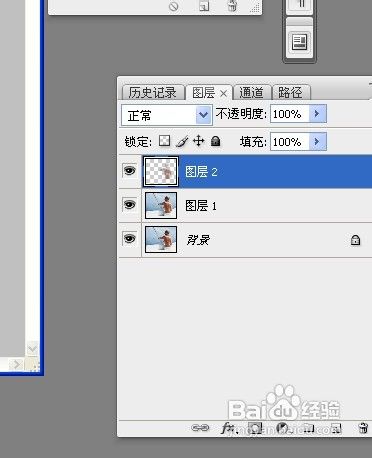Viewport: 372px width, 458px height.
Task: Click the trash icon in upper panel
Action: coord(232,6)
